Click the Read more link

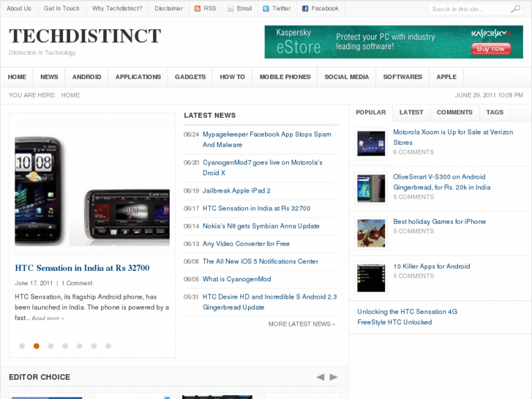(x=48, y=318)
